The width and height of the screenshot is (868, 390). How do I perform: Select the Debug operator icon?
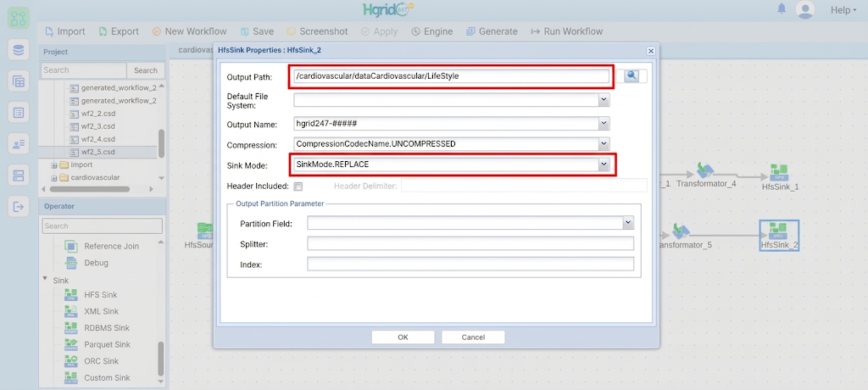pos(71,263)
